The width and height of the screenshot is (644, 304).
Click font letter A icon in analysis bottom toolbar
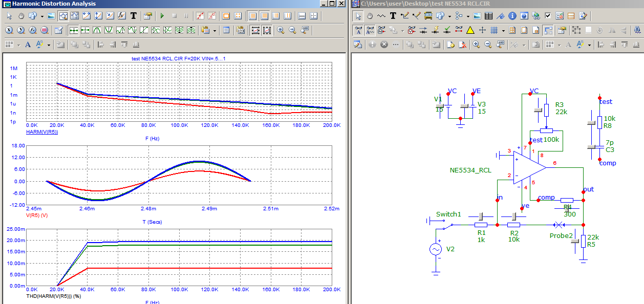[x=28, y=45]
